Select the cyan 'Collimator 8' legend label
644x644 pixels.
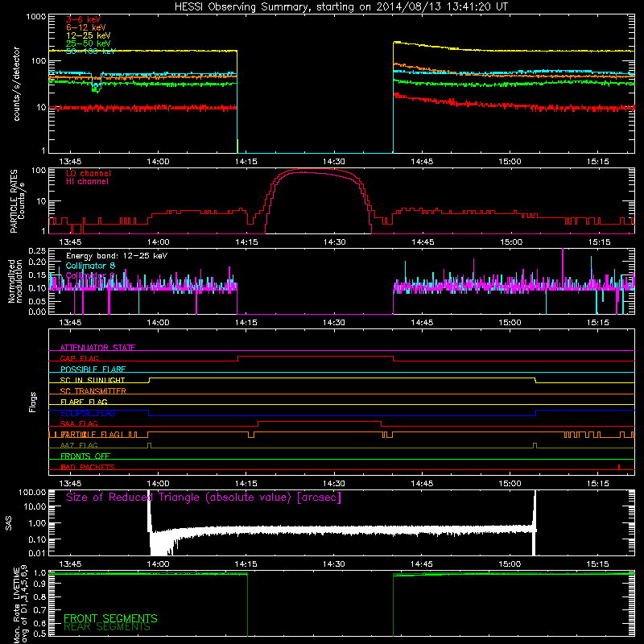(x=90, y=266)
